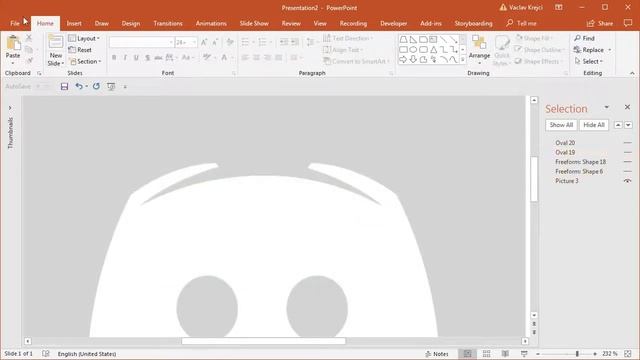The height and width of the screenshot is (360, 640).
Task: Expand the Thumbnails pane chevron
Action: click(10, 108)
